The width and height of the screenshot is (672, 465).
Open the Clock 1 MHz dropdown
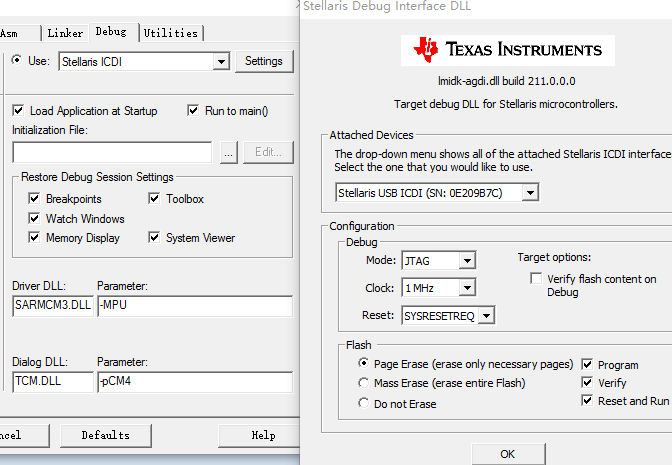point(467,288)
